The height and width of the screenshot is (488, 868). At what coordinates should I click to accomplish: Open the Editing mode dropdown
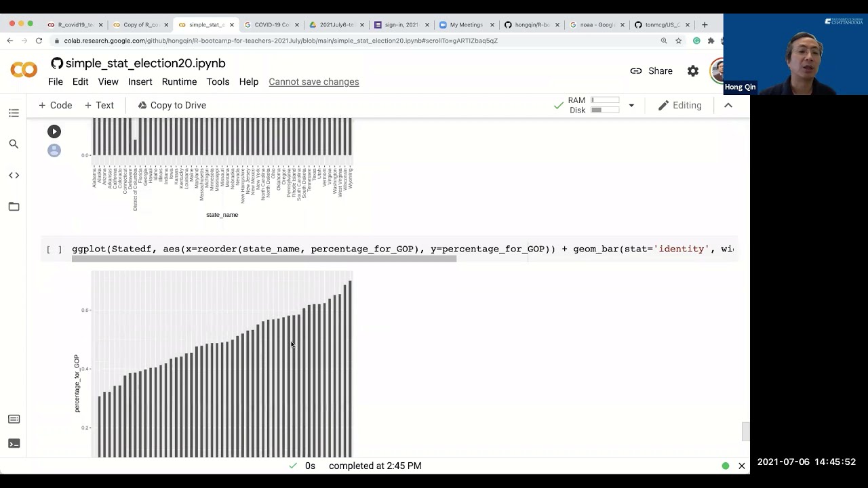(680, 106)
